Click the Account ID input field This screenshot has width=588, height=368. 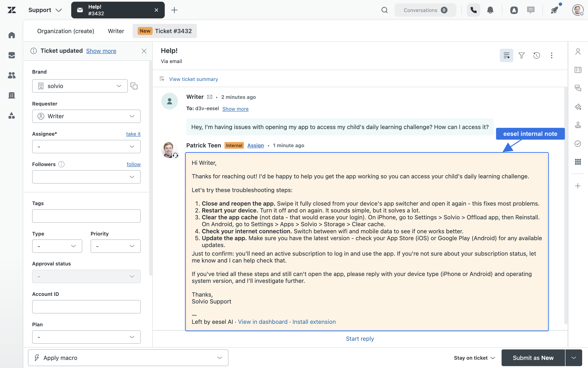tap(86, 307)
